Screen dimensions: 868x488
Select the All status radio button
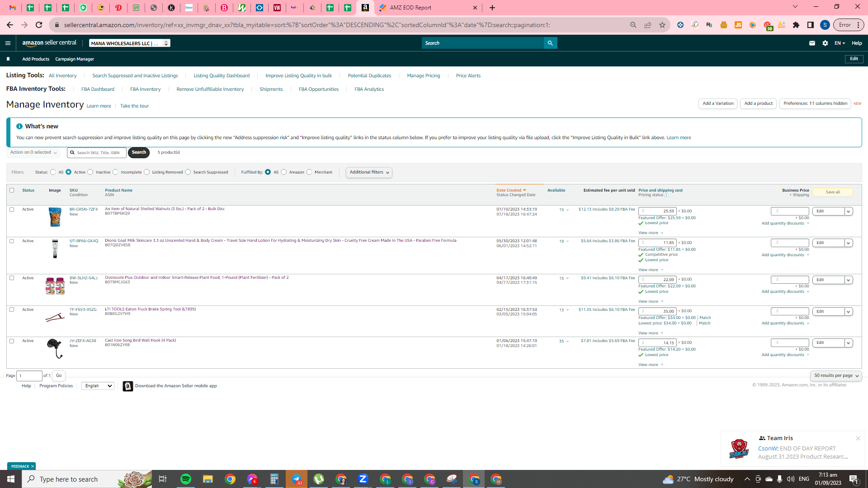[x=53, y=172]
